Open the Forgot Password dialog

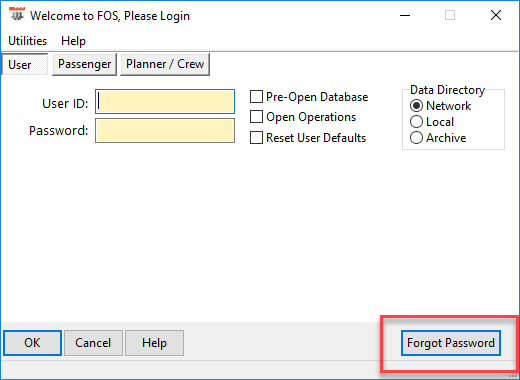tap(451, 343)
